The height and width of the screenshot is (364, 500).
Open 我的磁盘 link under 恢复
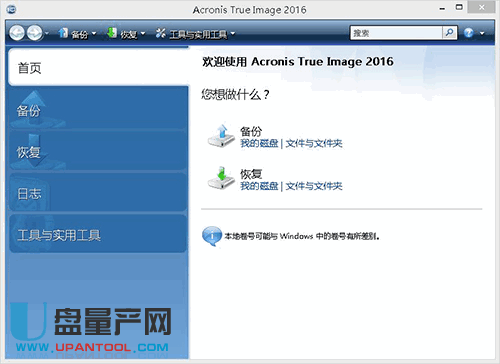click(x=259, y=186)
